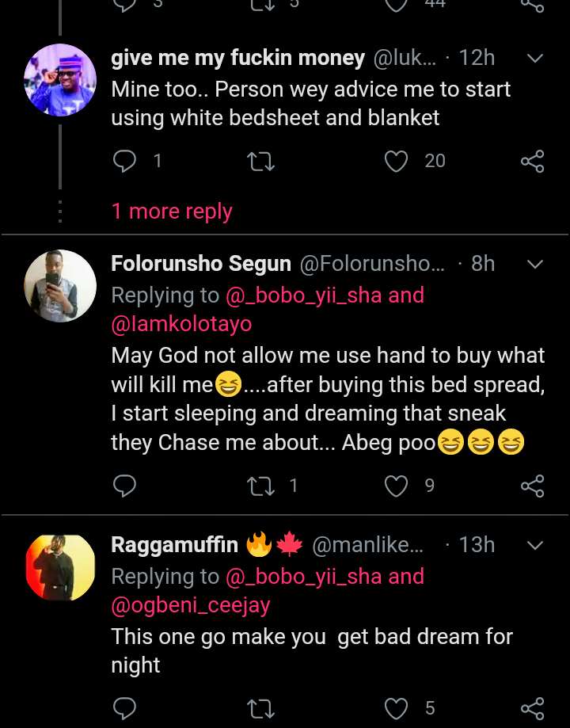Open options chevron on Raggamuffin's tweet
Screen dimensions: 570x728
pos(535,546)
